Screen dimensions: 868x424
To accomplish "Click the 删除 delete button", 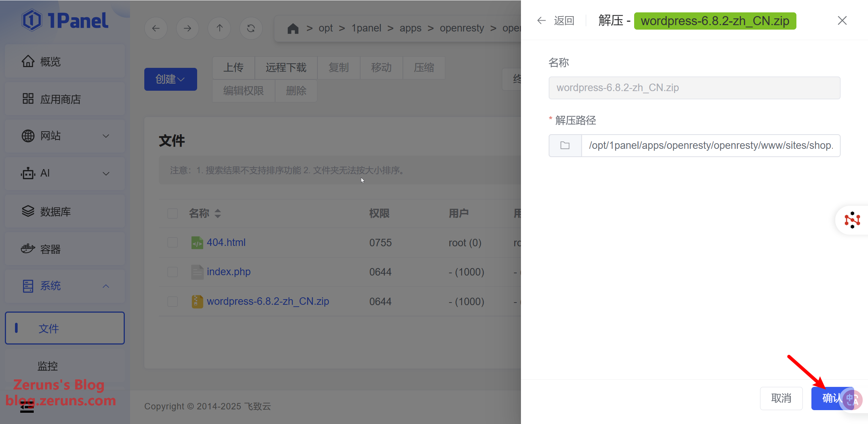I will coord(296,91).
